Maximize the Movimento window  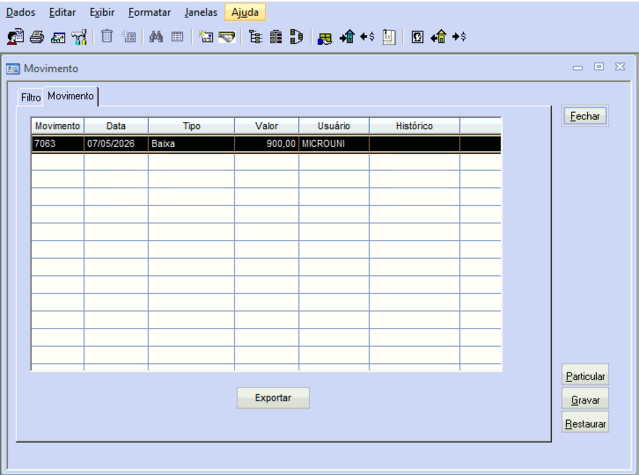pos(599,66)
